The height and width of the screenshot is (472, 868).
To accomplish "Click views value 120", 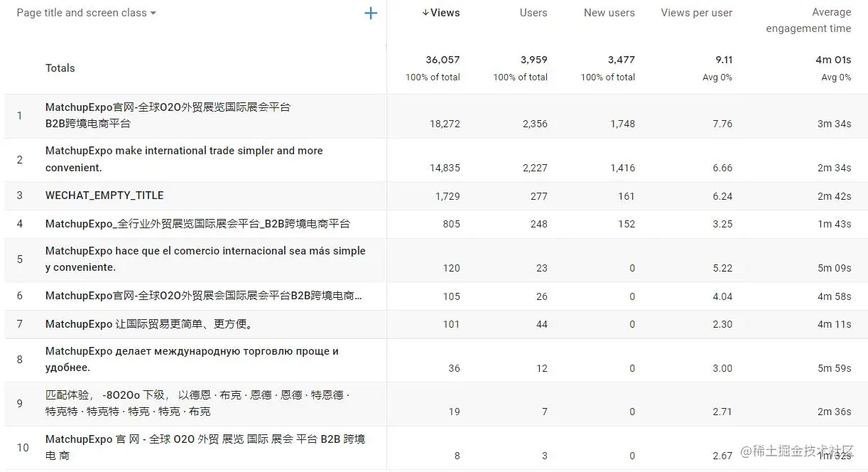I will click(x=452, y=268).
